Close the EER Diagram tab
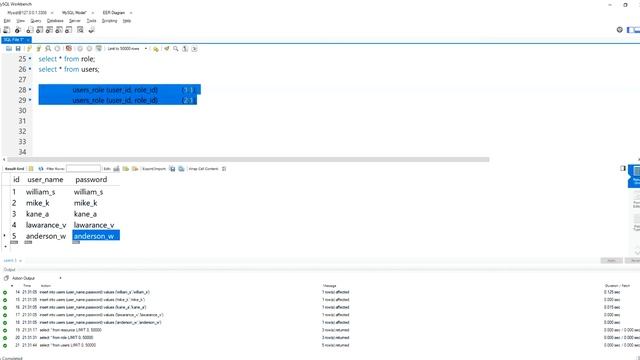Viewport: 640px width, 360px height. 131,13
